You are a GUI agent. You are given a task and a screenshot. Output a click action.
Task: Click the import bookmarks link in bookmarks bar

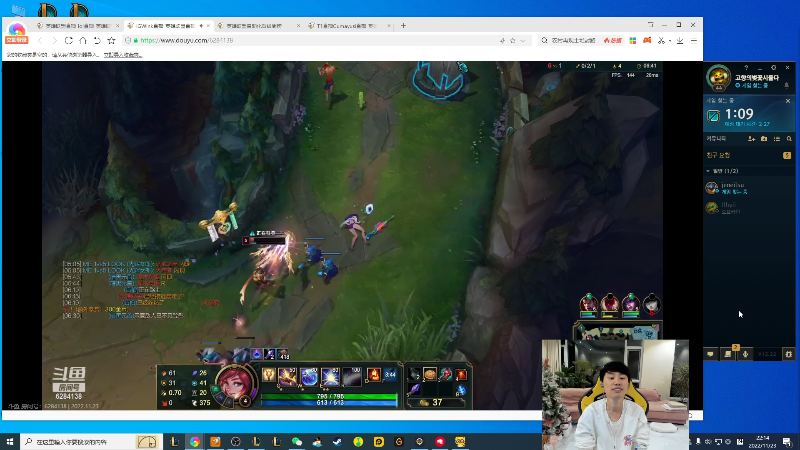coord(122,55)
